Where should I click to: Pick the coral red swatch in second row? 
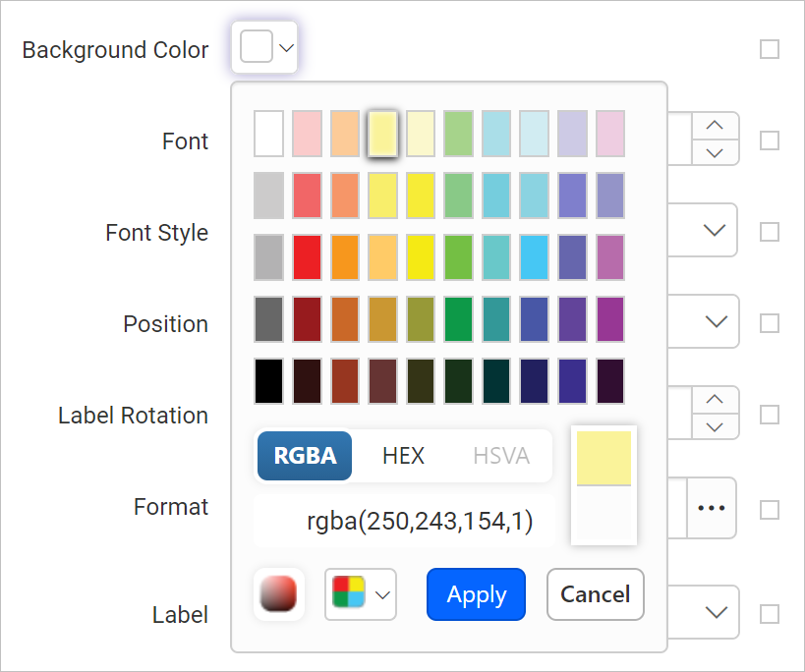click(307, 196)
